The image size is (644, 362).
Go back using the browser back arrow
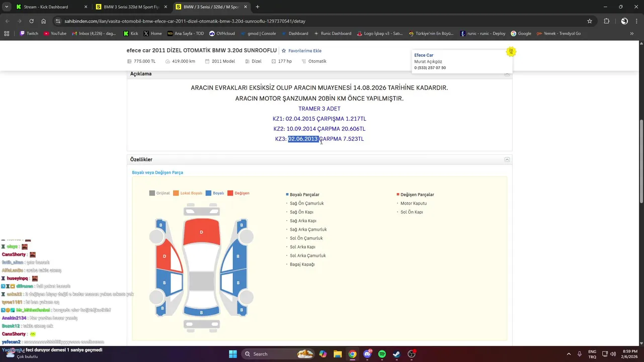8,21
